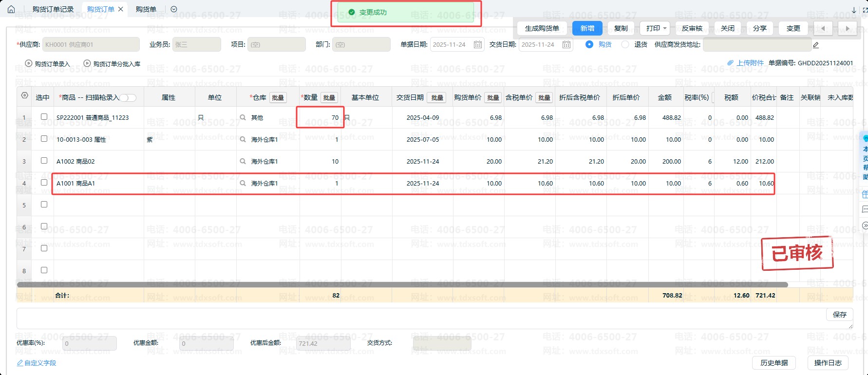Go to the previous document arrow

823,28
